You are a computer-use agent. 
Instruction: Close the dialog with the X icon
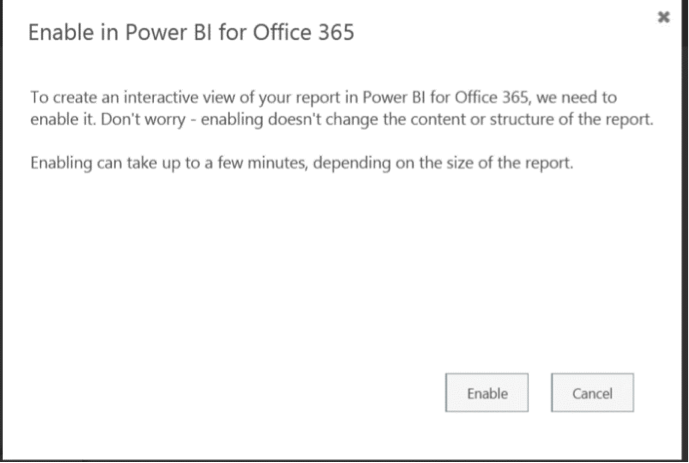click(662, 18)
